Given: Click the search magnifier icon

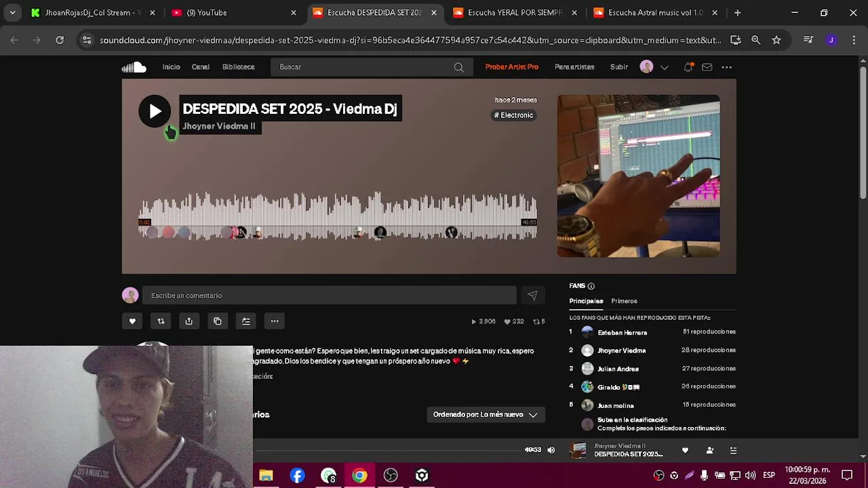Looking at the screenshot, I should pyautogui.click(x=459, y=67).
